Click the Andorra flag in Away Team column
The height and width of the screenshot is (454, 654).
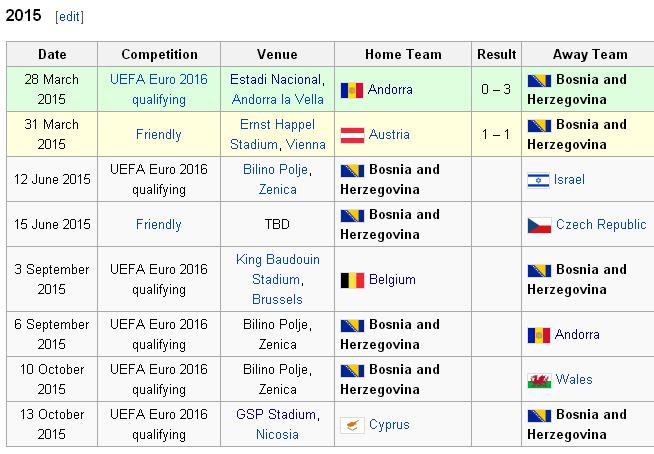(538, 335)
